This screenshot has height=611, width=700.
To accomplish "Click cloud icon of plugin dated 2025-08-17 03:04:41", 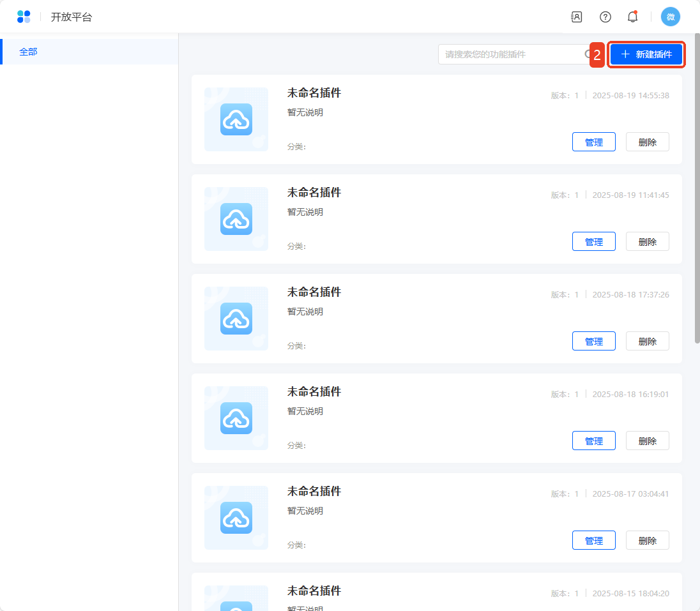I will click(x=236, y=518).
